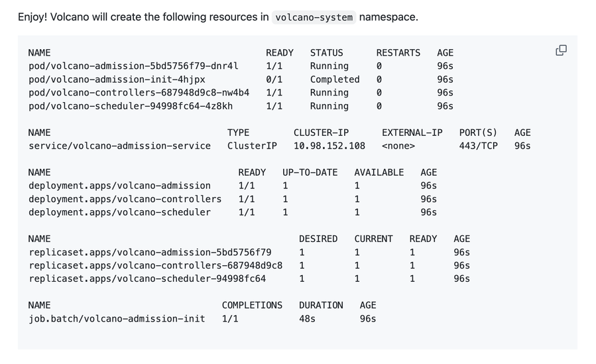Click the Completed status value
The height and width of the screenshot is (364, 596).
tap(335, 80)
